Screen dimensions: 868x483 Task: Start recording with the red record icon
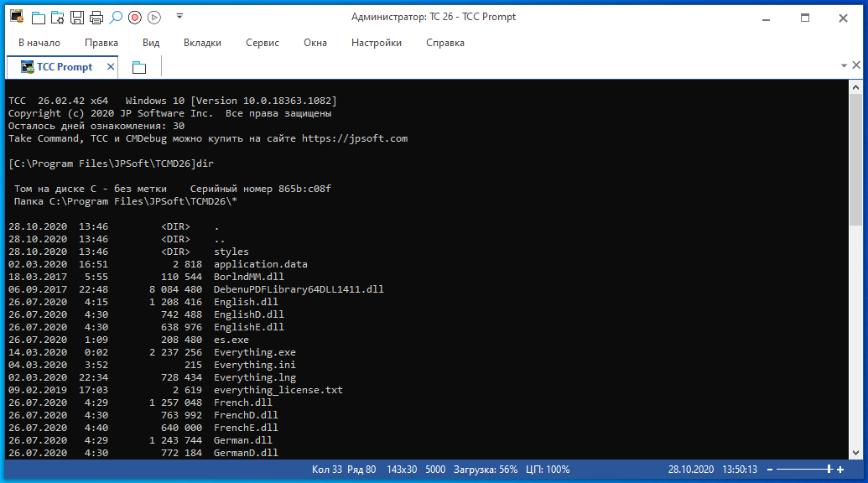click(x=135, y=17)
